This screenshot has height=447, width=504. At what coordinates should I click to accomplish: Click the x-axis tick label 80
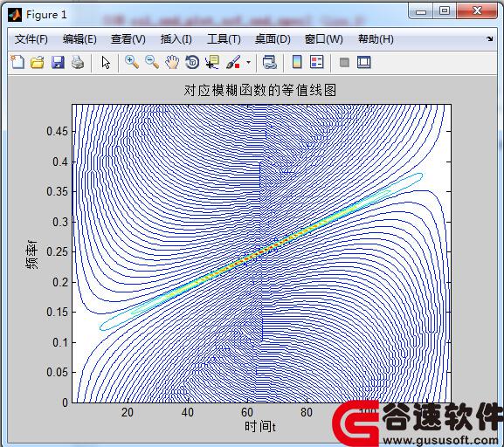[307, 412]
